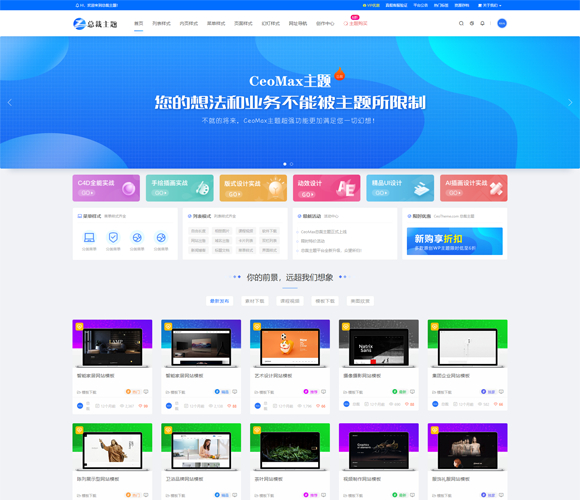Viewport: 580px width, 500px height.
Task: Click the first laptop icon under 菜单样式
Action: pyautogui.click(x=89, y=237)
